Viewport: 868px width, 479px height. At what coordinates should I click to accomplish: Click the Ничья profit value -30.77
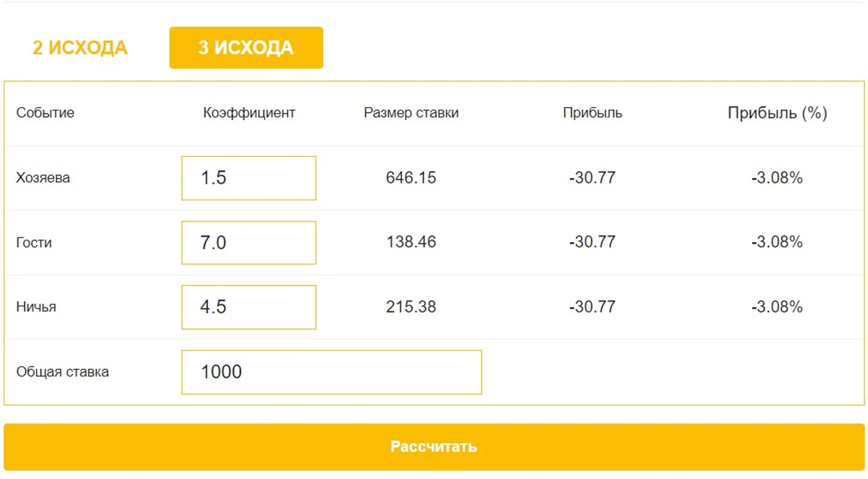click(x=592, y=307)
